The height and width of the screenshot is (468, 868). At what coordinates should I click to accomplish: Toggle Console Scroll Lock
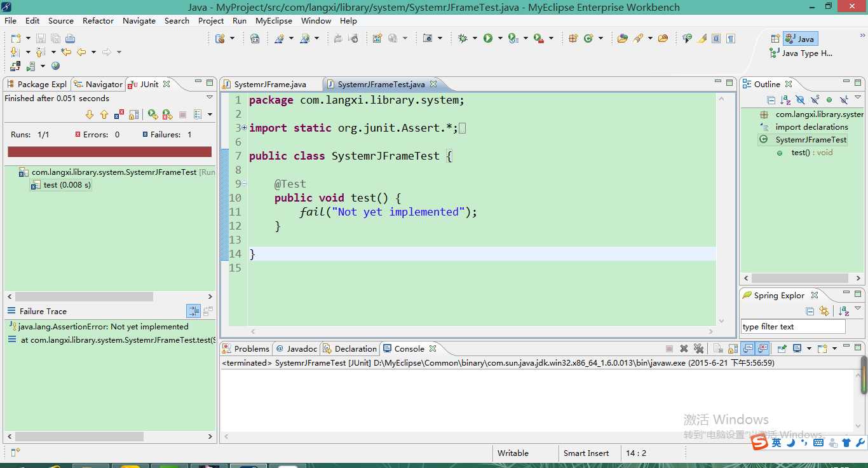tap(733, 348)
